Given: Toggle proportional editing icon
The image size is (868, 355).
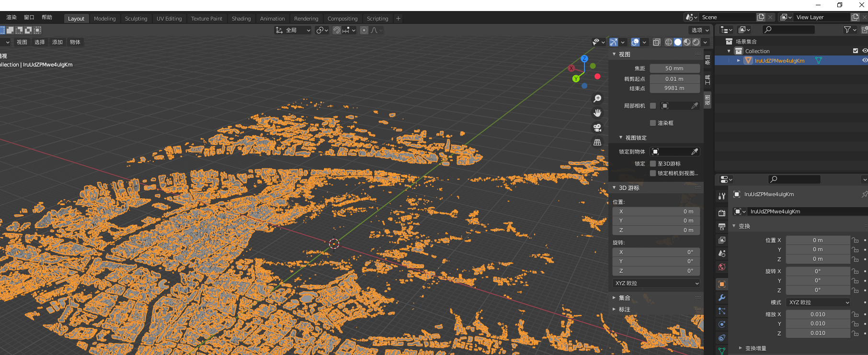Looking at the screenshot, I should (x=364, y=30).
